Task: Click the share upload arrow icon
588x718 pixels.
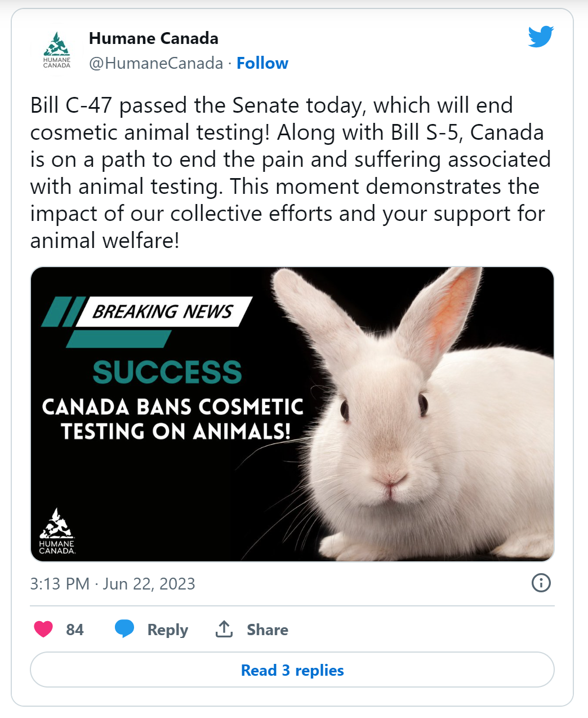Action: click(x=224, y=629)
